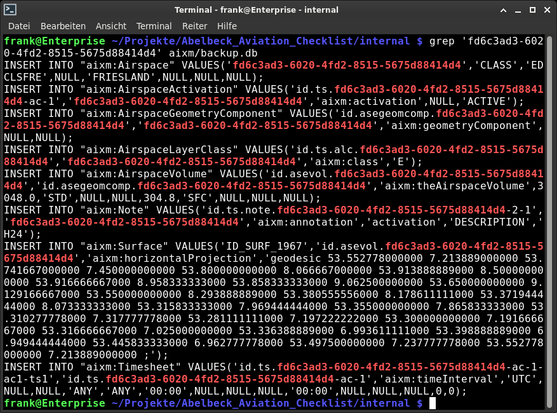Image resolution: width=557 pixels, height=413 pixels.
Task: Click the 'STD' value in AirspaceVolume row
Action: click(58, 198)
